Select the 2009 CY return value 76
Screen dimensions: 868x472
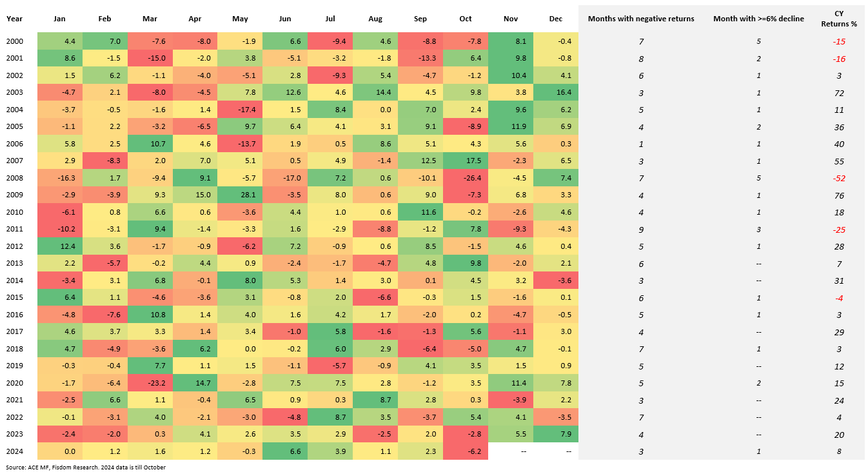(x=838, y=195)
